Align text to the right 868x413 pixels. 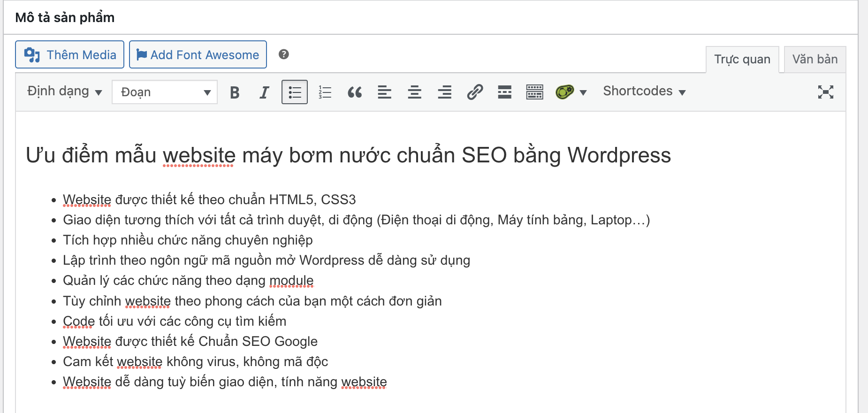(x=444, y=92)
